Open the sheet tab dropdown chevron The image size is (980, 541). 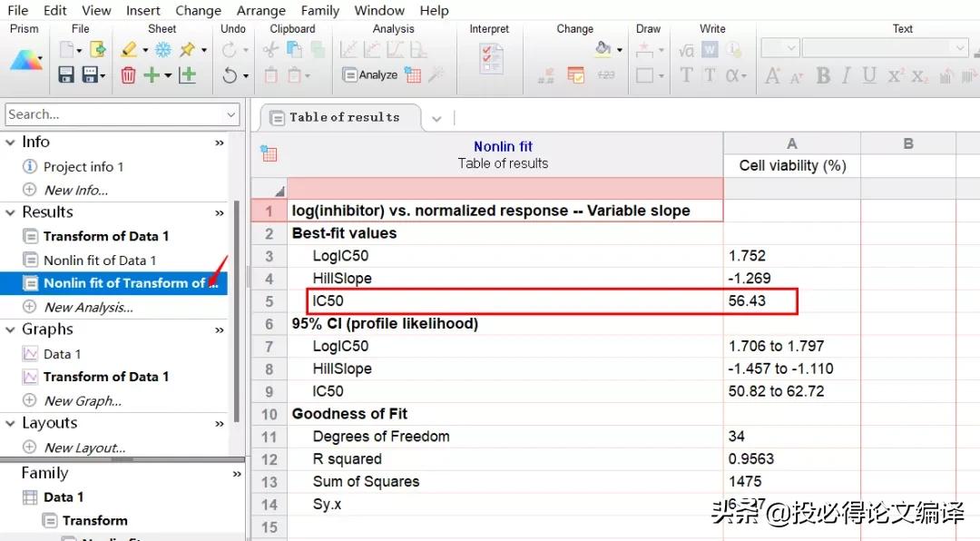coord(436,119)
